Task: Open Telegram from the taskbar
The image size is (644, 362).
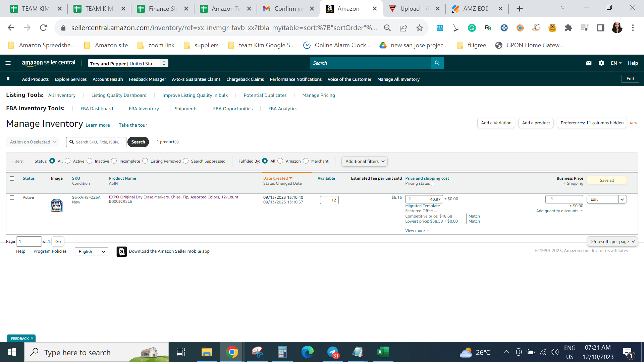Action: point(333,352)
